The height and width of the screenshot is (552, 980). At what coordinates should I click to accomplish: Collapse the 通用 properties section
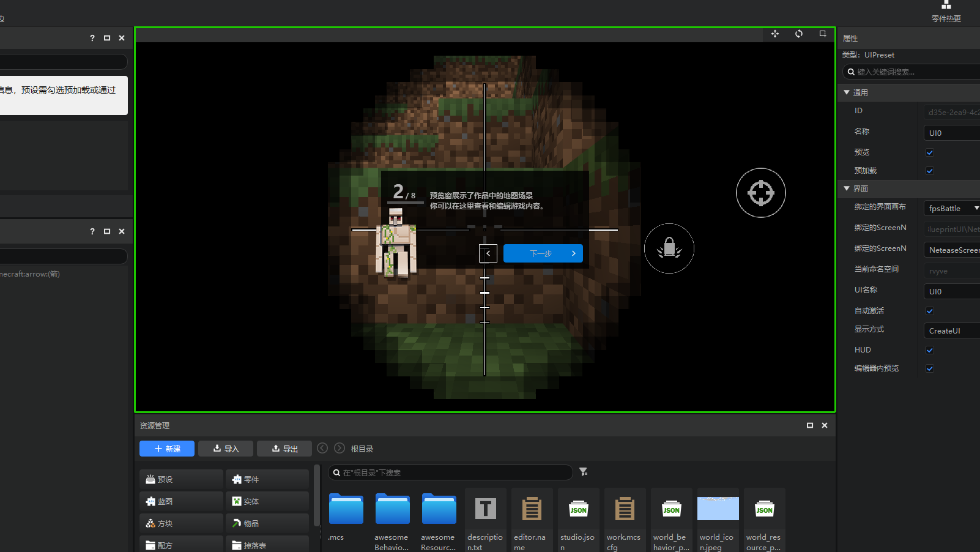click(x=847, y=92)
